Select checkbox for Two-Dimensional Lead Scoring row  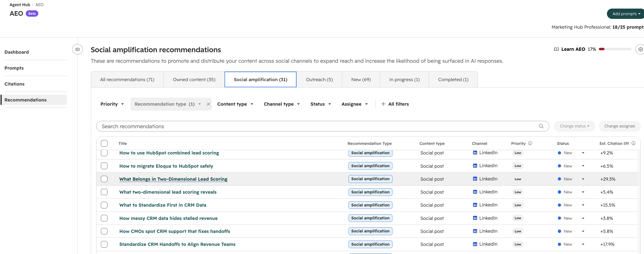point(104,179)
